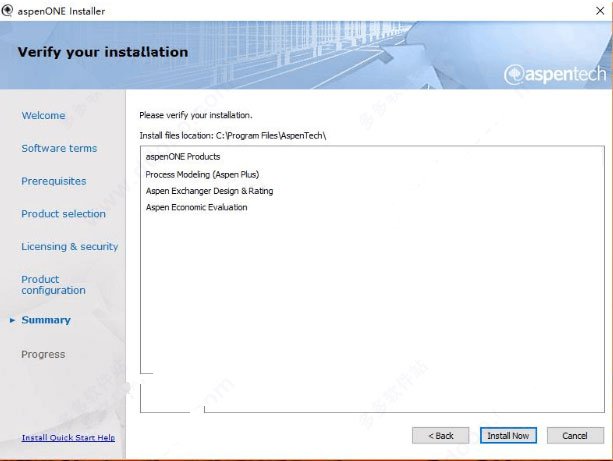Close the aspenONE Installer window
The image size is (613, 461).
600,11
